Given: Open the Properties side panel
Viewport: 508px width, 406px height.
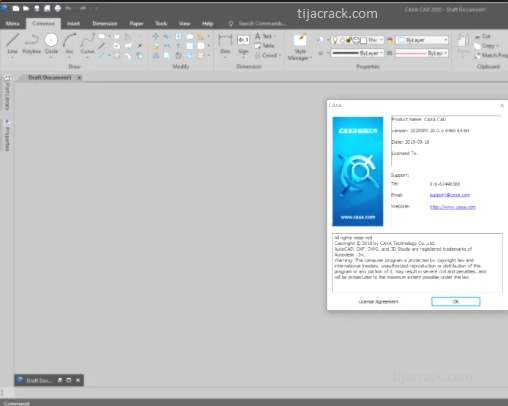Looking at the screenshot, I should pyautogui.click(x=7, y=135).
